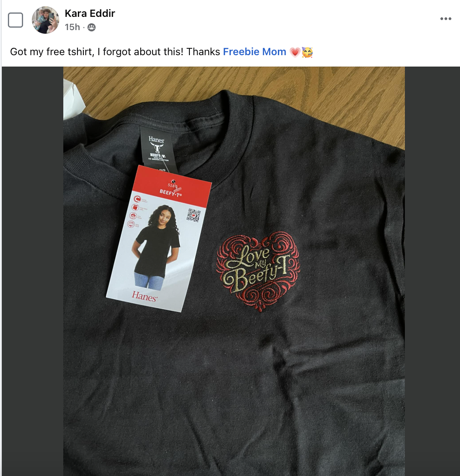Click the red Beefy-T hang tag header

173,186
